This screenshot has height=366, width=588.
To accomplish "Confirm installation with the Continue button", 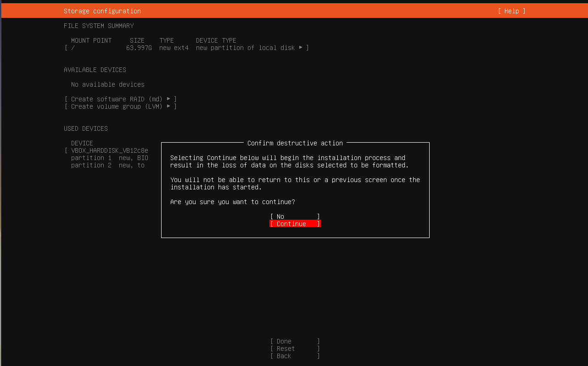I will coord(295,224).
